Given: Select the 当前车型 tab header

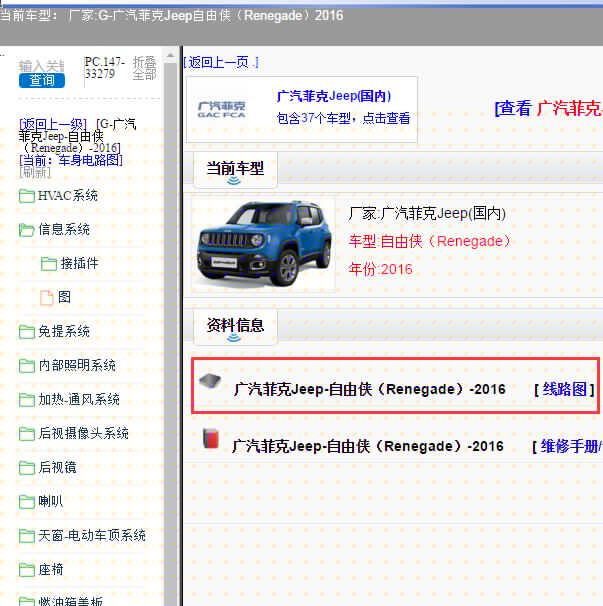Looking at the screenshot, I should pos(235,168).
